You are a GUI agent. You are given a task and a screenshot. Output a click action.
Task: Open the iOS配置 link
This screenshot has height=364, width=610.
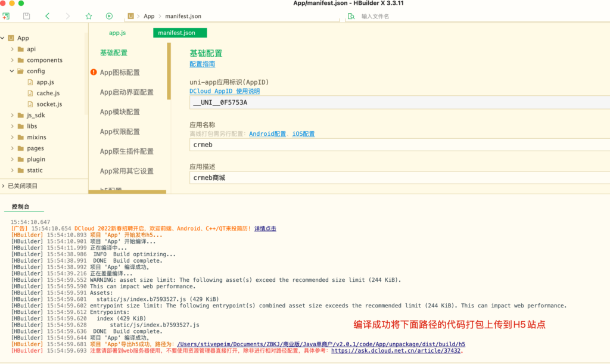(303, 134)
